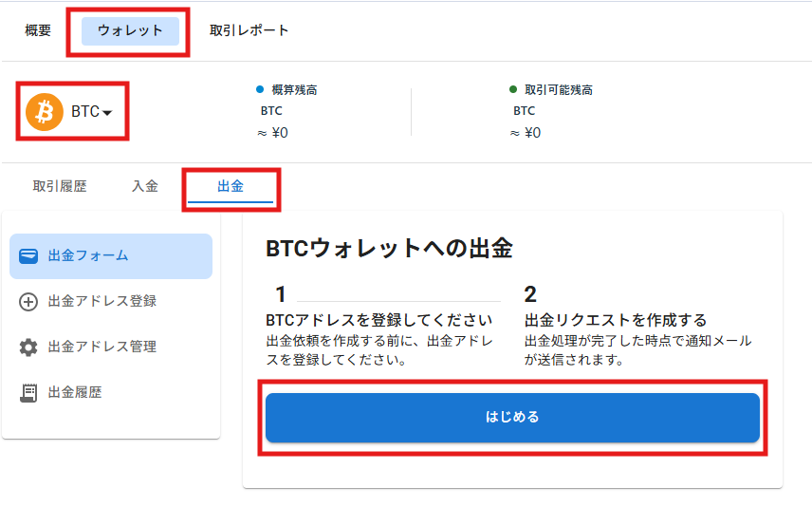The image size is (812, 507).
Task: Click the plus circle icon for address registration
Action: pos(28,302)
